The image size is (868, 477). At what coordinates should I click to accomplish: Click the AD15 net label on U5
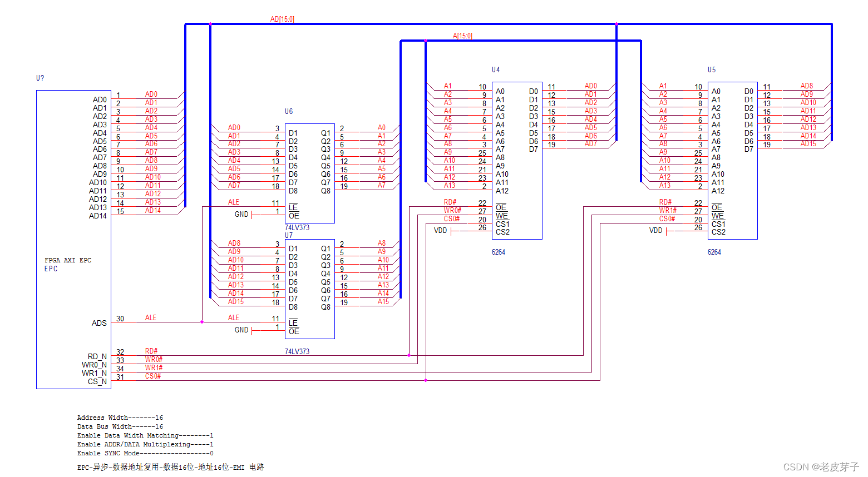click(808, 143)
